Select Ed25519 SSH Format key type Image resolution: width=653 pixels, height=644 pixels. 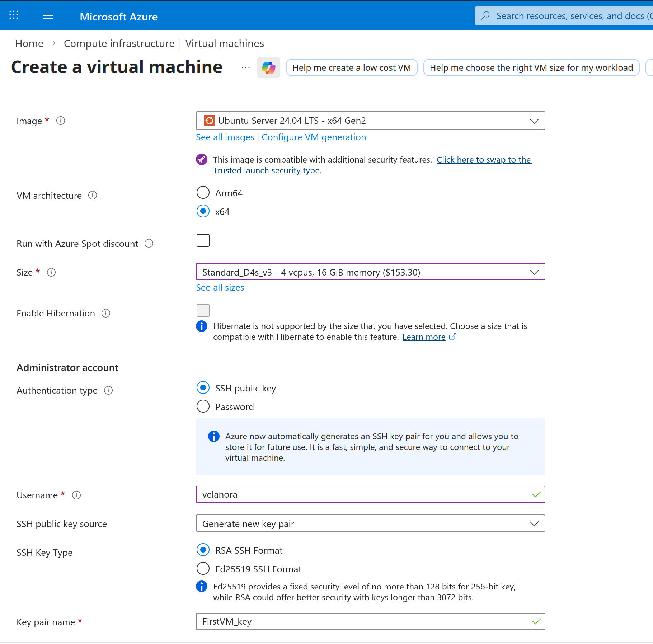coord(203,569)
